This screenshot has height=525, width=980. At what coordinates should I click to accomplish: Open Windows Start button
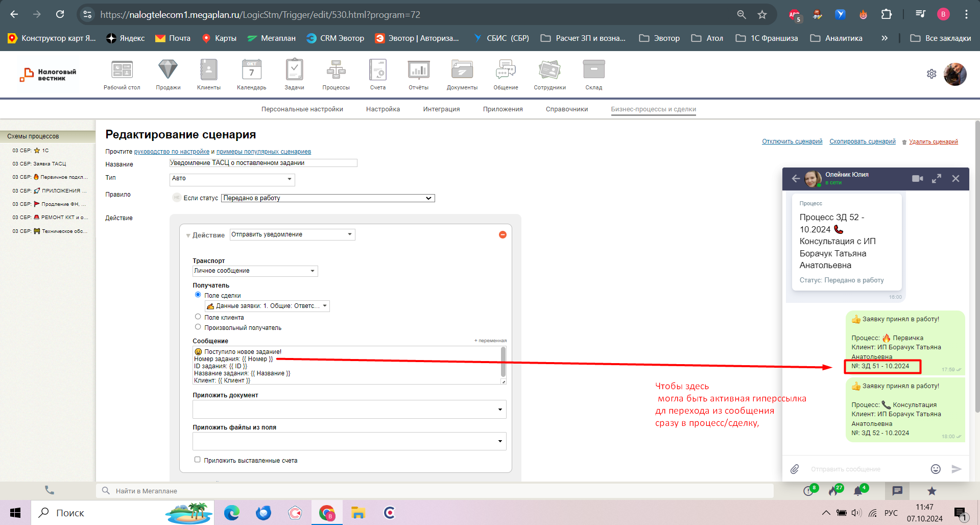pyautogui.click(x=15, y=513)
